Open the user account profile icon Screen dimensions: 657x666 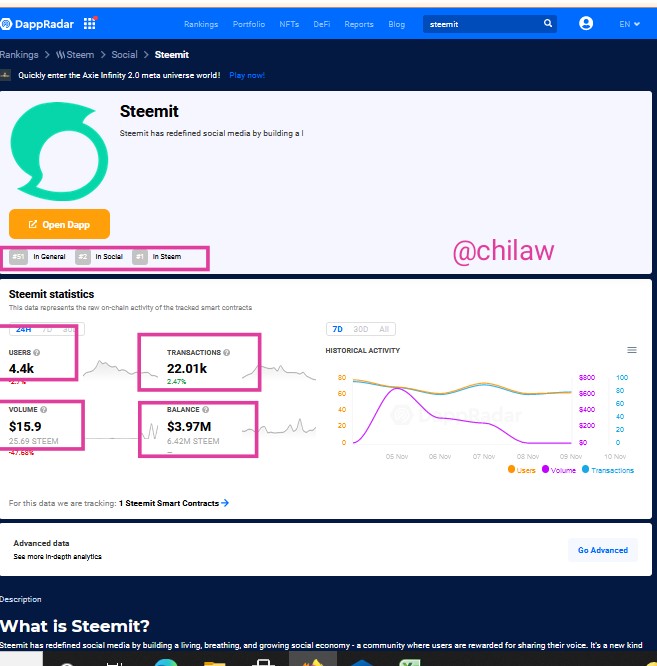click(586, 23)
